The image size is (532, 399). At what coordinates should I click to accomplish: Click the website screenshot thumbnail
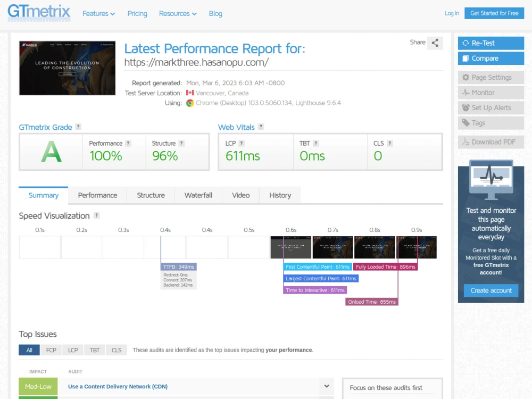67,68
